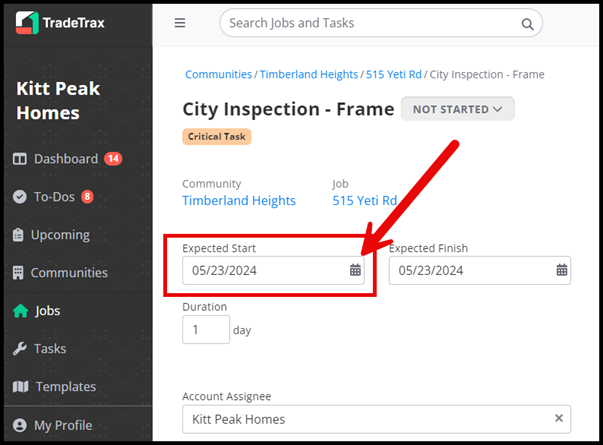Image resolution: width=603 pixels, height=445 pixels.
Task: Click Timberland Heights breadcrumb link
Action: 309,74
